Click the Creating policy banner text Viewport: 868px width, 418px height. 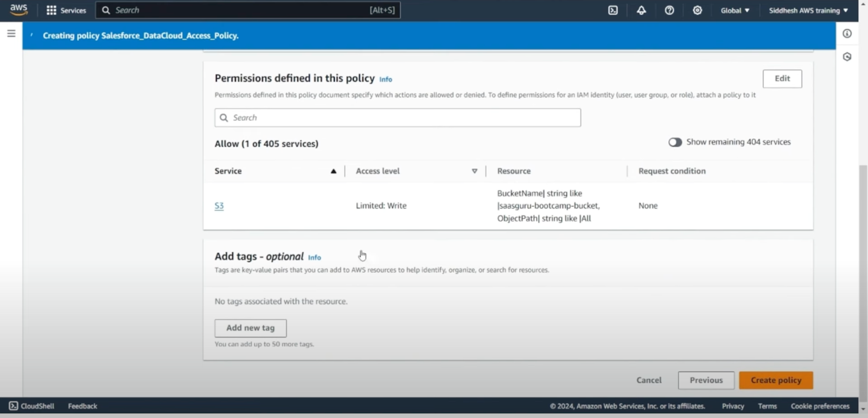click(x=141, y=36)
